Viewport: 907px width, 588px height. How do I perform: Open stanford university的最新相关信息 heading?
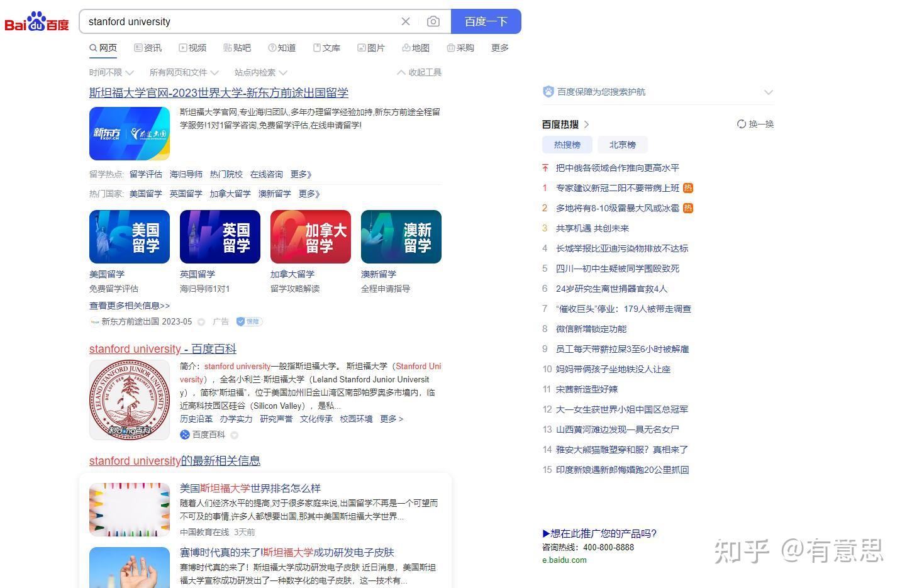(175, 461)
